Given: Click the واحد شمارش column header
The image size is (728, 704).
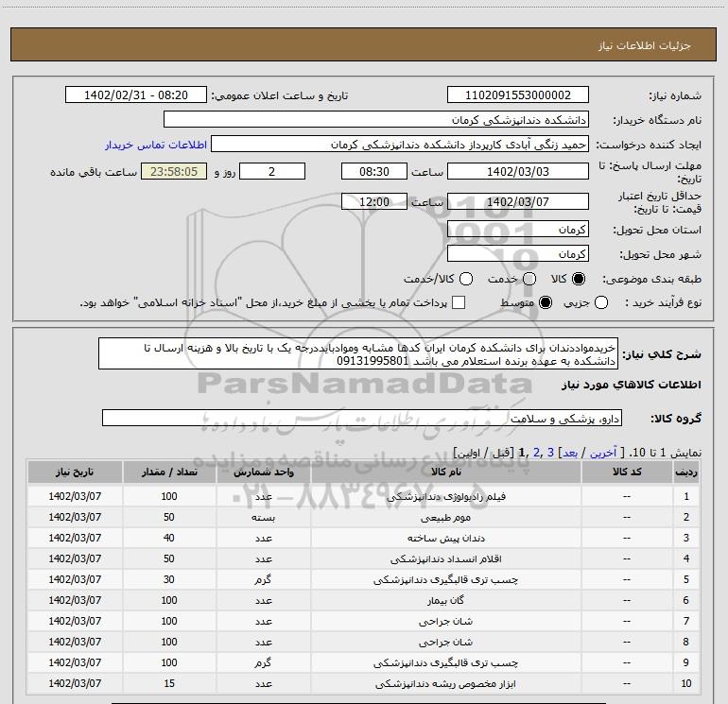Looking at the screenshot, I should click(x=263, y=472).
